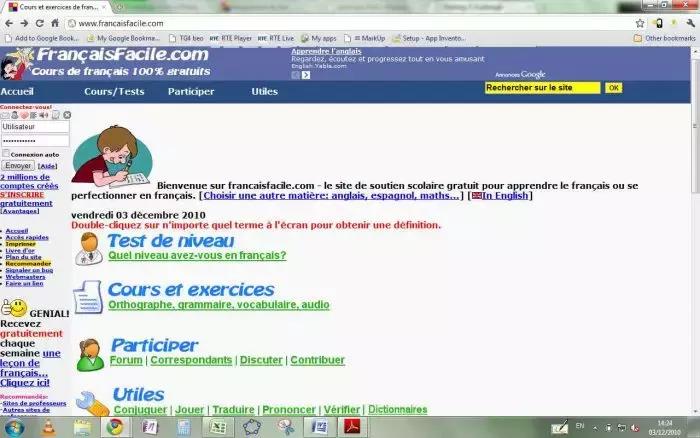Open the Accueil menu in navigation bar
The image size is (700, 438).
pos(17,92)
